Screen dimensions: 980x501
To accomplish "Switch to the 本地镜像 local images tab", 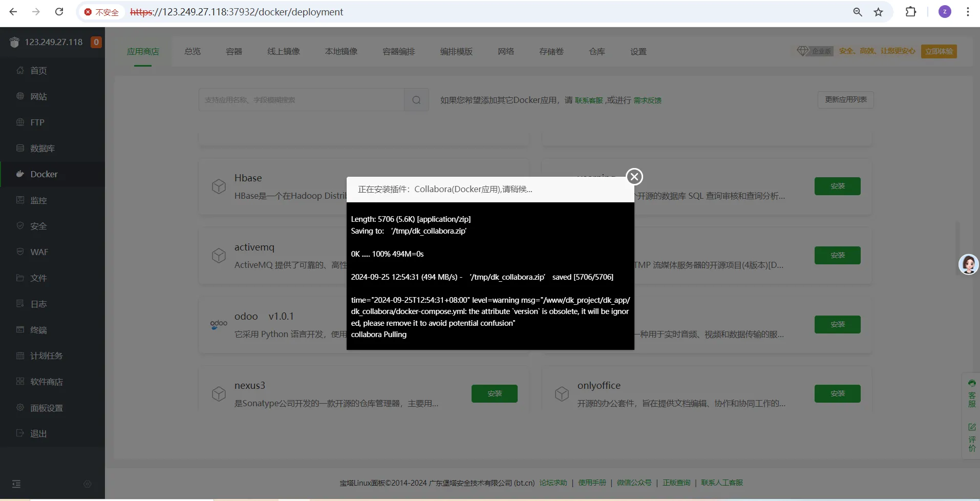I will coord(341,51).
